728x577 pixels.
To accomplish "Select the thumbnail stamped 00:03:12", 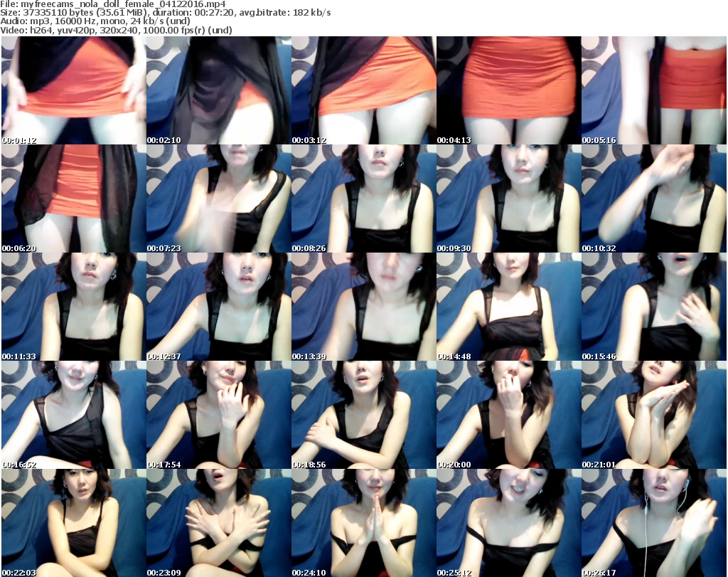I will click(363, 90).
